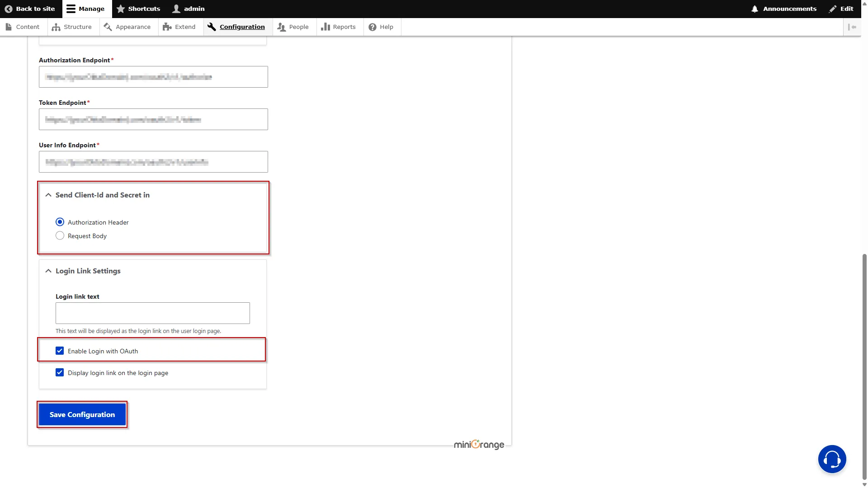868x488 pixels.
Task: Open the Reports menu
Action: (x=338, y=27)
